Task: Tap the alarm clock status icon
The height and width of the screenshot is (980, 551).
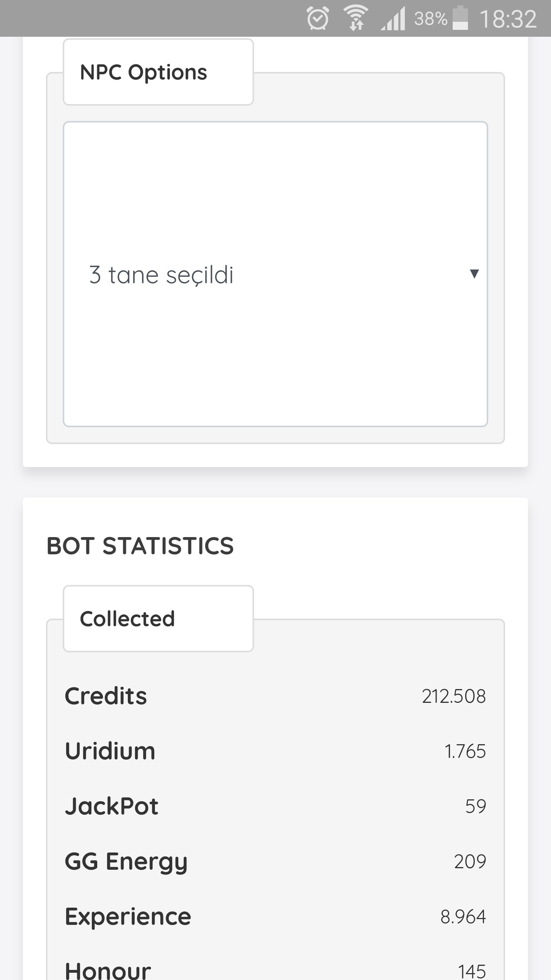Action: pos(318,19)
